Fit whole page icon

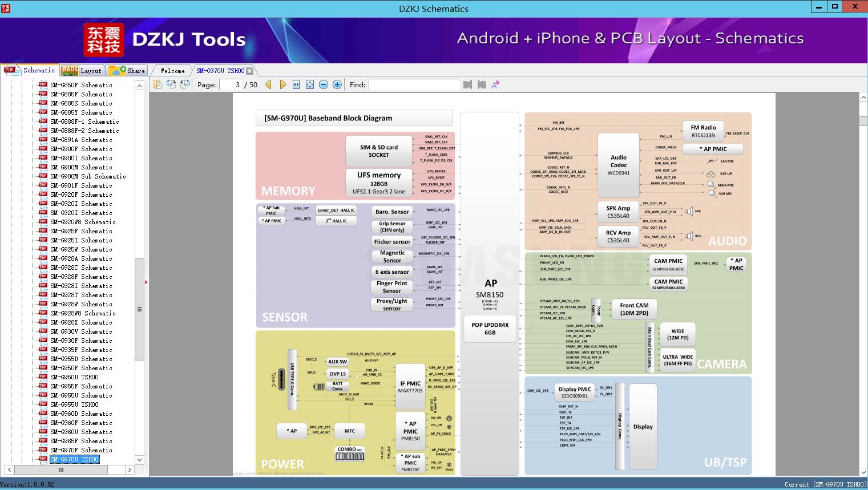(x=310, y=84)
